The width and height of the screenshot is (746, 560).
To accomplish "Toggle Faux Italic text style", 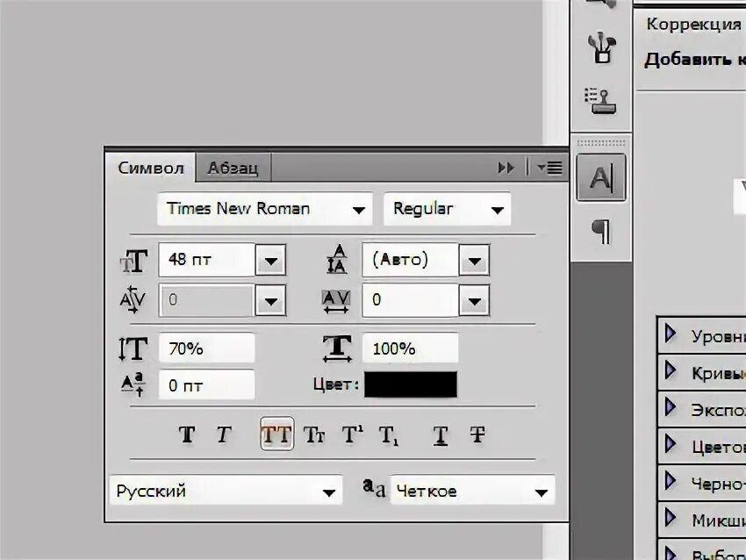I will (224, 434).
